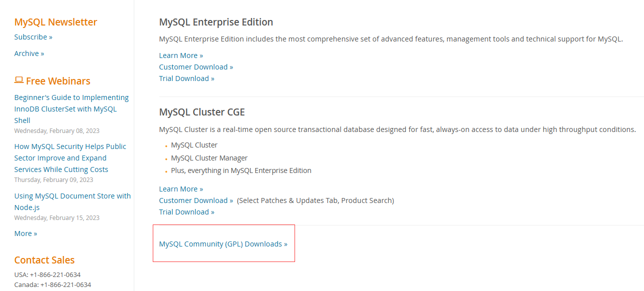644x291 pixels.
Task: Click the Contact Sales heading
Action: pos(44,260)
